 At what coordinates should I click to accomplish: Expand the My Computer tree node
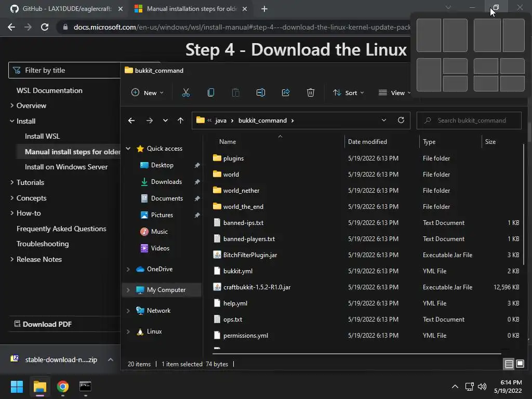(128, 290)
